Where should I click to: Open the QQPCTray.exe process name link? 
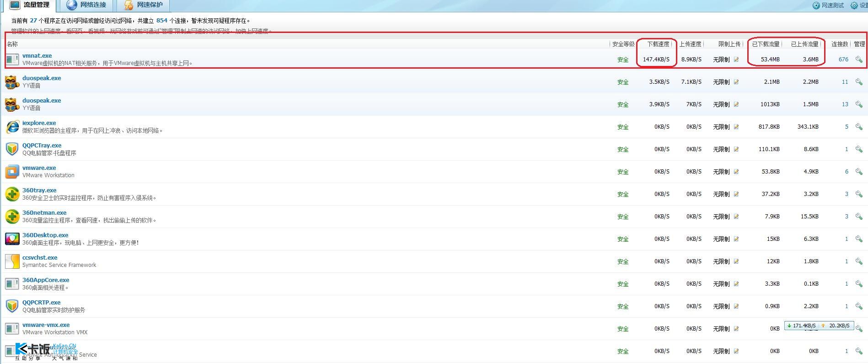click(x=42, y=145)
